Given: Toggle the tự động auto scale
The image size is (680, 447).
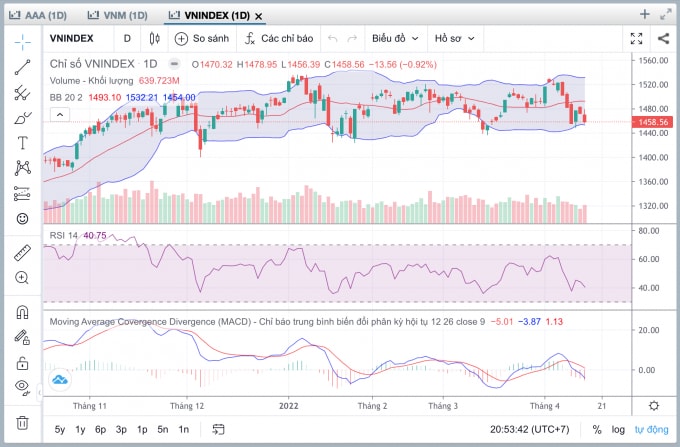Looking at the screenshot, I should 651,429.
